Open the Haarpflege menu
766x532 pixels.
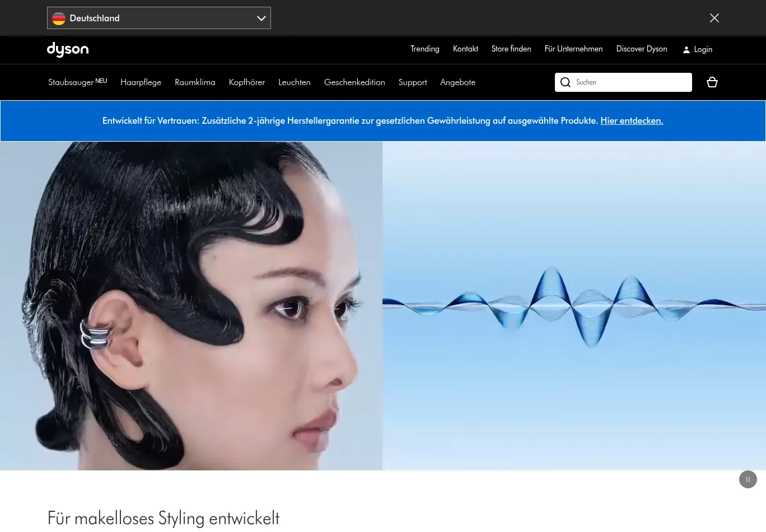tap(141, 82)
